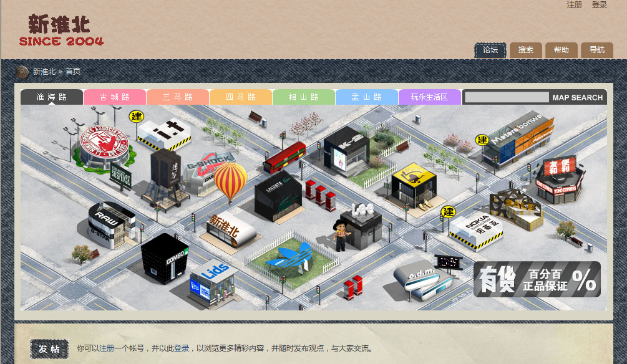Click the Lee store building
Viewport: 627px width, 364px height.
(x=361, y=226)
